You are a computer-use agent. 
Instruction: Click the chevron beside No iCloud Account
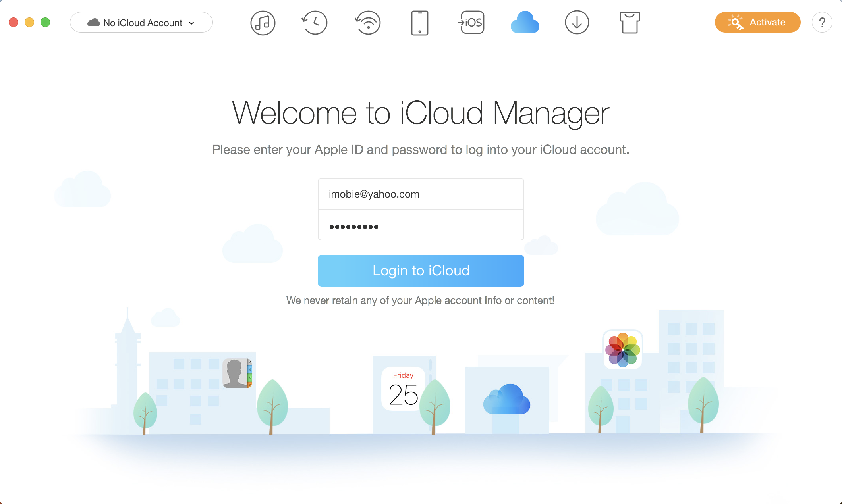pos(192,23)
